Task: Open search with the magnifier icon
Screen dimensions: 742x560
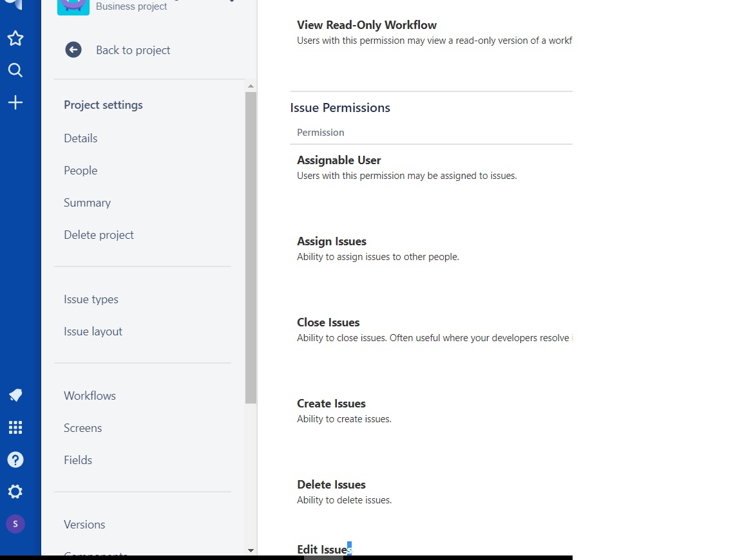Action: pos(15,70)
